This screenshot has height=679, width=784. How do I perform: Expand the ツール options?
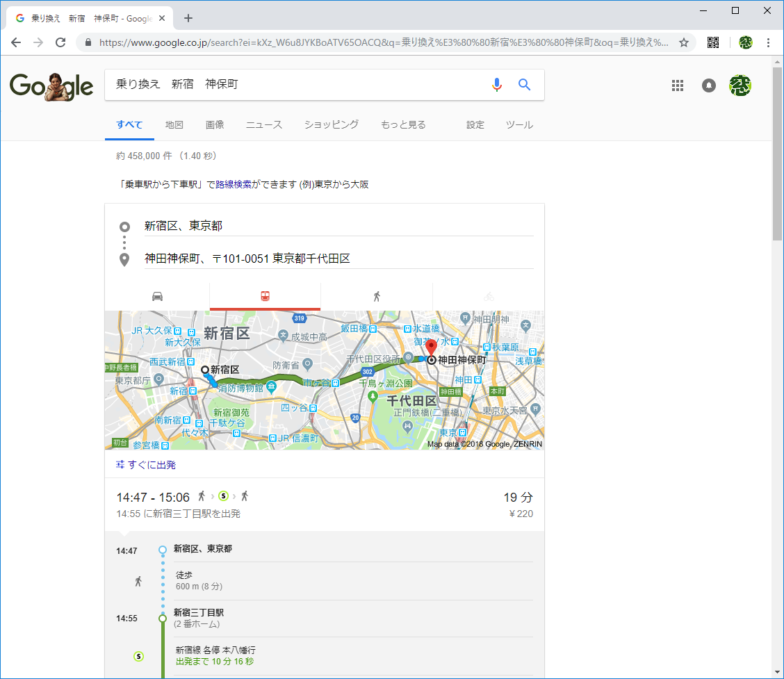(x=519, y=124)
